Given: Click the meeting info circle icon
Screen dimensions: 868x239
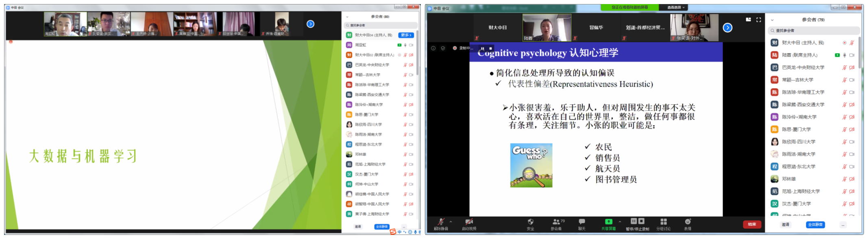Looking at the screenshot, I should 433,48.
